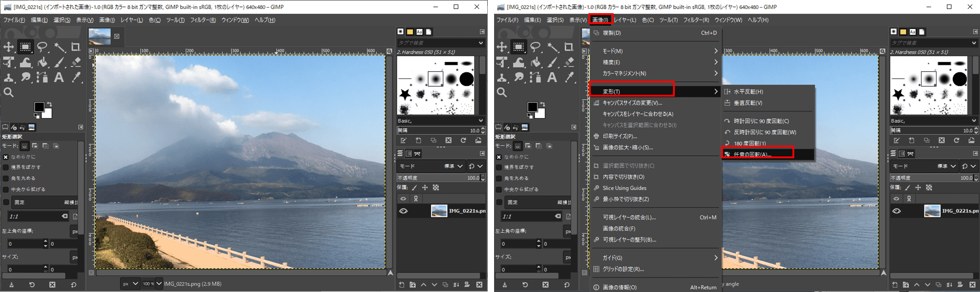Image resolution: width=980 pixels, height=292 pixels.
Task: Activate the Eraser tool in the left window
Action: click(76, 63)
